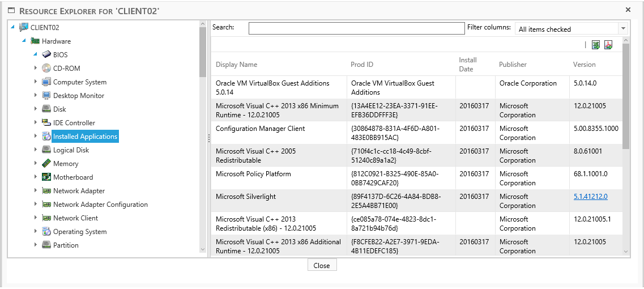The height and width of the screenshot is (289, 644).
Task: Collapse the Hardware tree node
Action: tap(24, 41)
